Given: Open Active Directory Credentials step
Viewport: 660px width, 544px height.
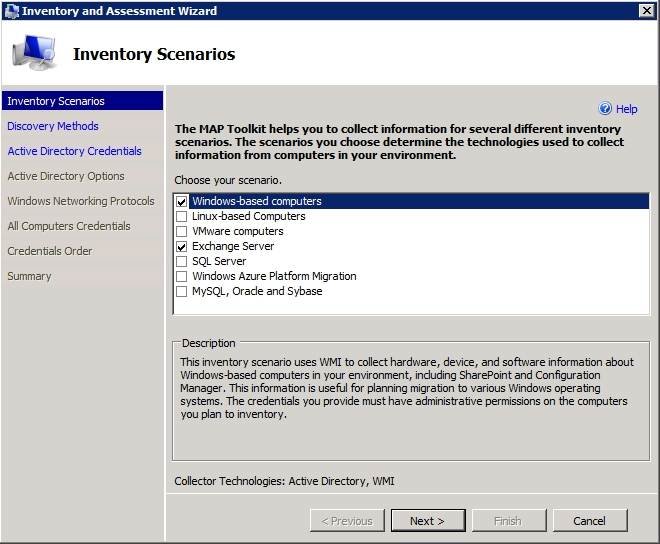Looking at the screenshot, I should [x=75, y=151].
